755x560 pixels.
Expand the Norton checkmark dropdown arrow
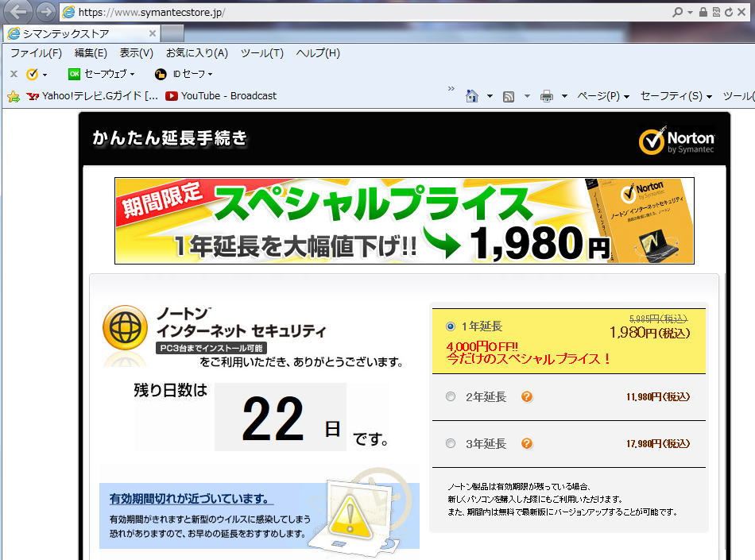pos(45,75)
